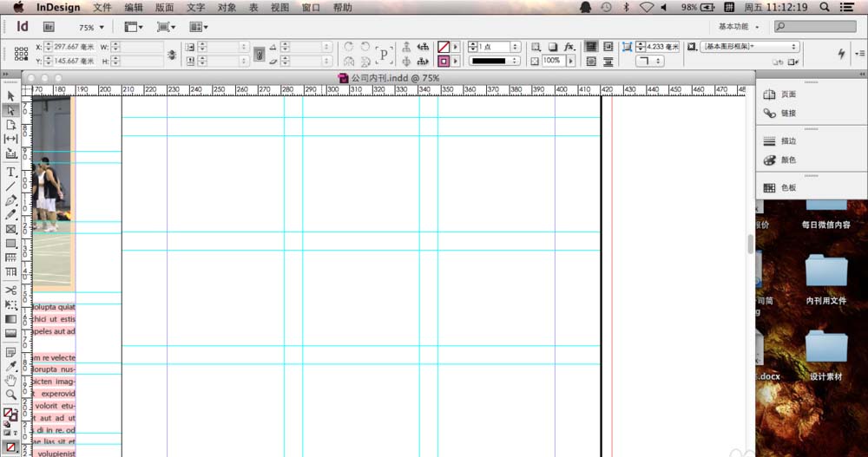This screenshot has width=868, height=457.
Task: Pick the Hand tool
Action: click(x=11, y=380)
